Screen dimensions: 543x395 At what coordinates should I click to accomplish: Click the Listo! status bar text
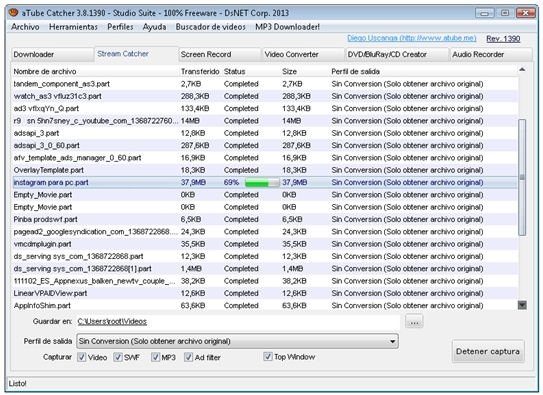tap(18, 384)
